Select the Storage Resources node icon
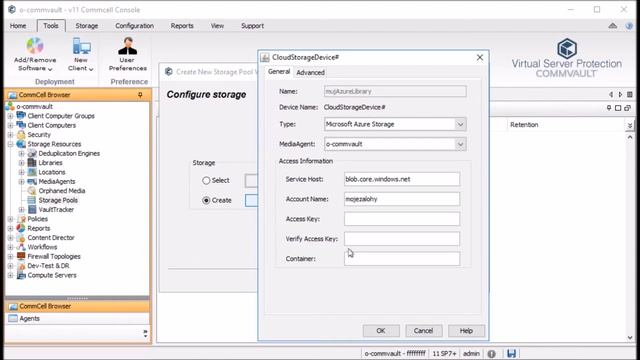Screen dimensions: 640x360 pos(21,144)
